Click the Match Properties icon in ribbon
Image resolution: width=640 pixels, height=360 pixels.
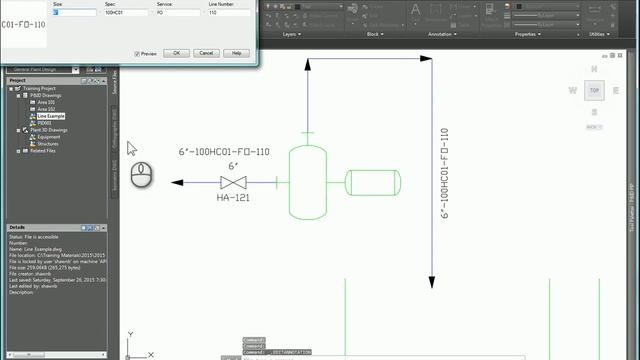pos(490,10)
